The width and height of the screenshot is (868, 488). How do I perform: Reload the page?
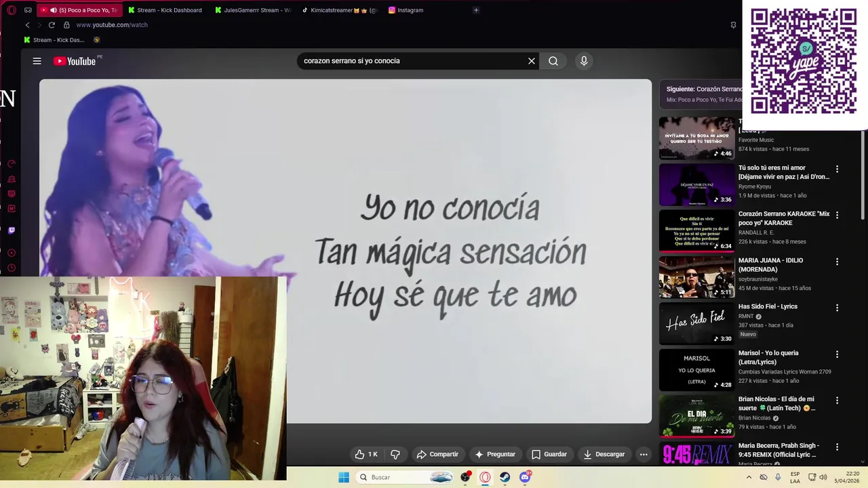coord(52,25)
